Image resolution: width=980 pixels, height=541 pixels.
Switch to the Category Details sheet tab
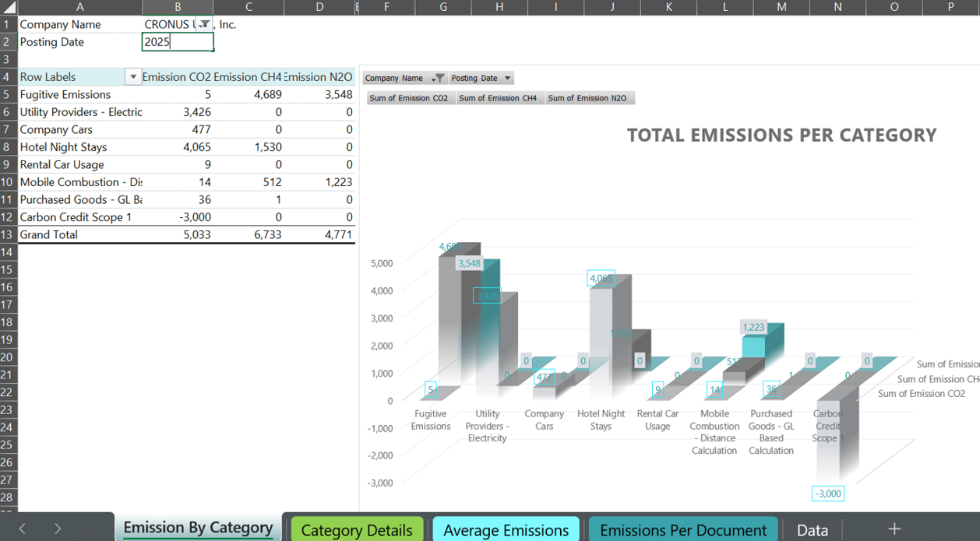pos(357,530)
